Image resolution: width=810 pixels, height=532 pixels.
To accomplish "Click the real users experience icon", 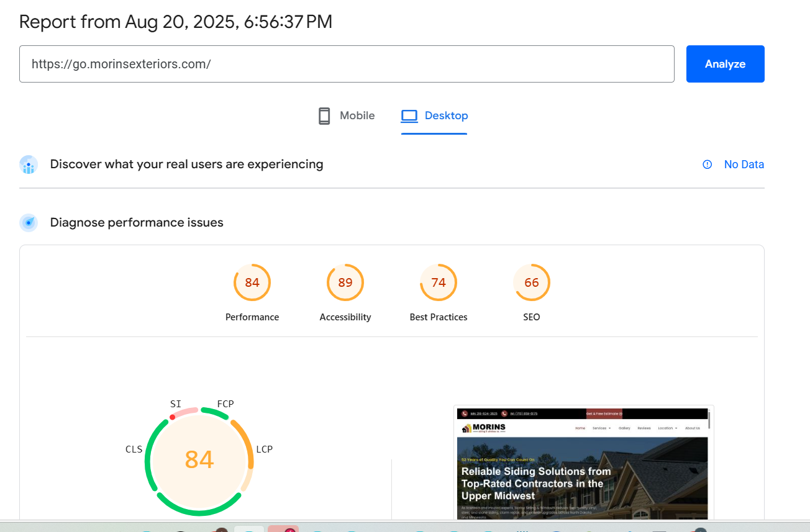I will coord(29,165).
